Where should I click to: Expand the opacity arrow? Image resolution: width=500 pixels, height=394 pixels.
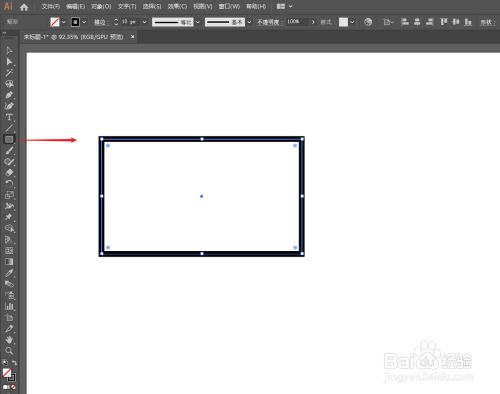(x=313, y=22)
